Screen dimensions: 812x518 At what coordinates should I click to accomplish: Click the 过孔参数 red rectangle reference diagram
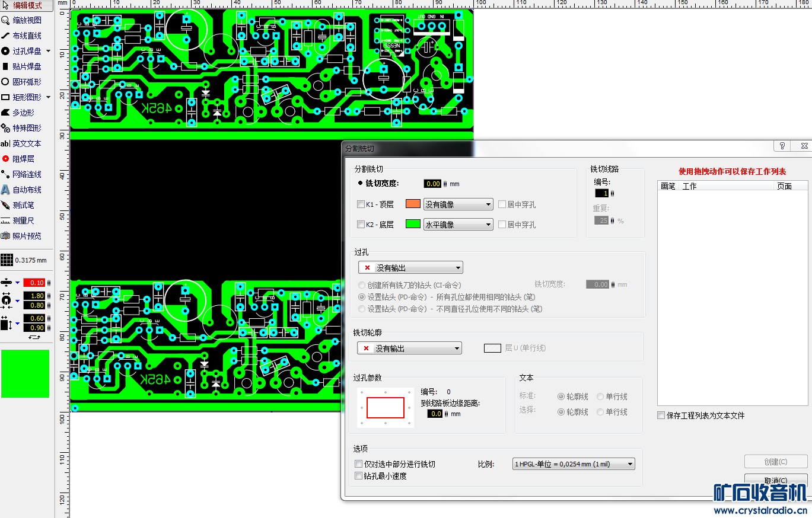pos(386,408)
